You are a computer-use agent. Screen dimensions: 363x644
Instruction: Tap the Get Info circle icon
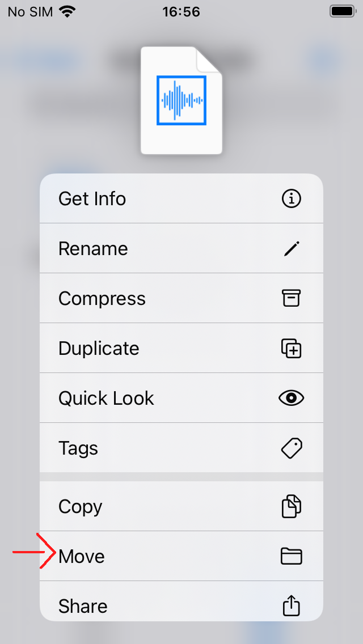(x=292, y=199)
